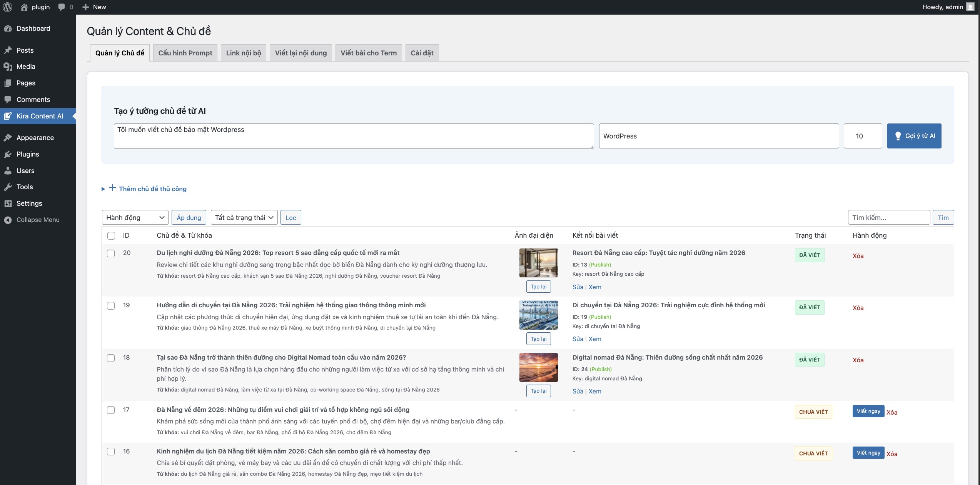This screenshot has width=980, height=485.
Task: Check the box for topic ID 17
Action: (111, 410)
